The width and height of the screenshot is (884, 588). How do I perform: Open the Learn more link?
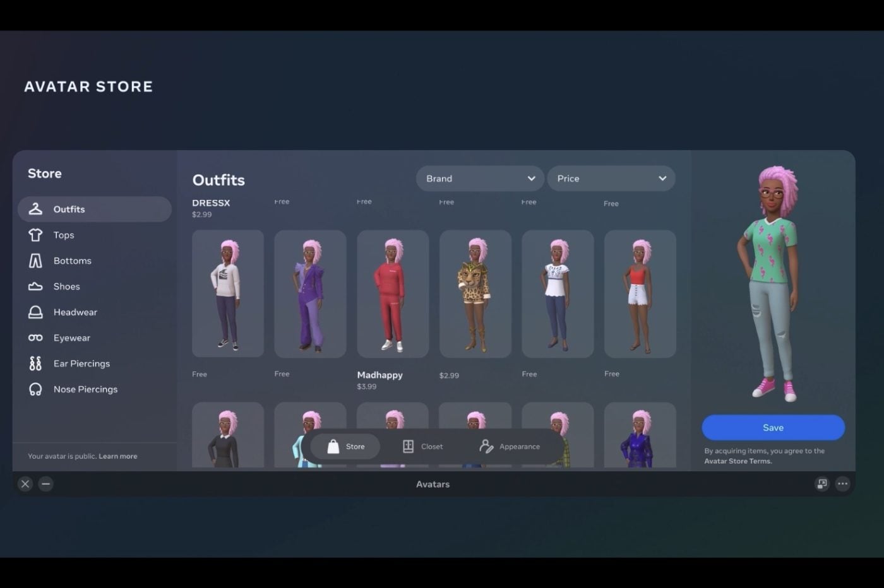click(x=117, y=456)
